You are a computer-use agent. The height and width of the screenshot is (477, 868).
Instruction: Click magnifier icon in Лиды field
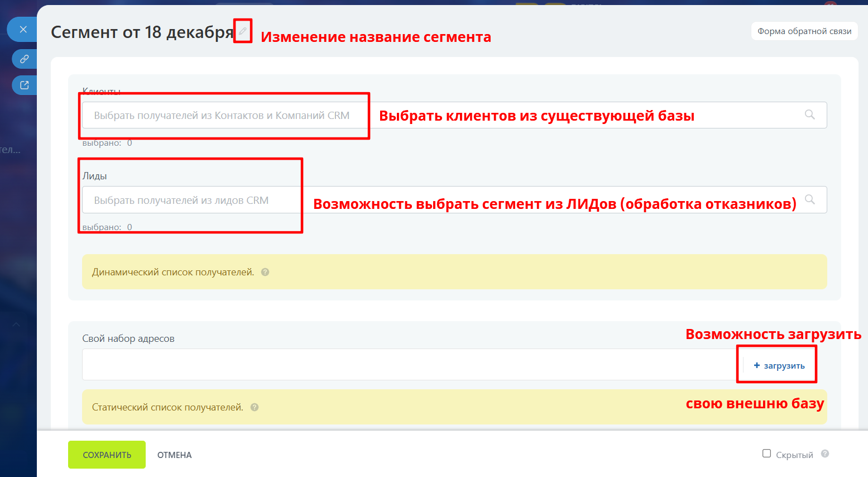pos(810,199)
